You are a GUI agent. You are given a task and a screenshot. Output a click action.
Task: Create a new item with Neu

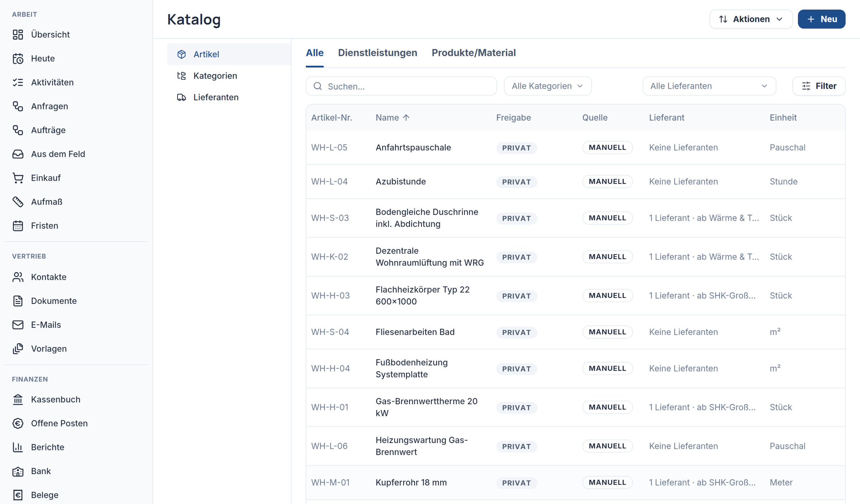(821, 19)
